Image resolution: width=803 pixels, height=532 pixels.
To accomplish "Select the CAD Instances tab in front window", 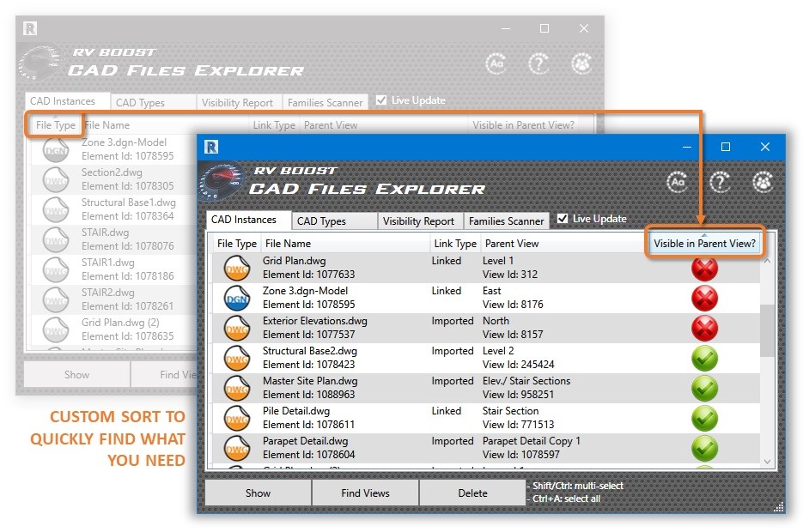I will pyautogui.click(x=249, y=220).
